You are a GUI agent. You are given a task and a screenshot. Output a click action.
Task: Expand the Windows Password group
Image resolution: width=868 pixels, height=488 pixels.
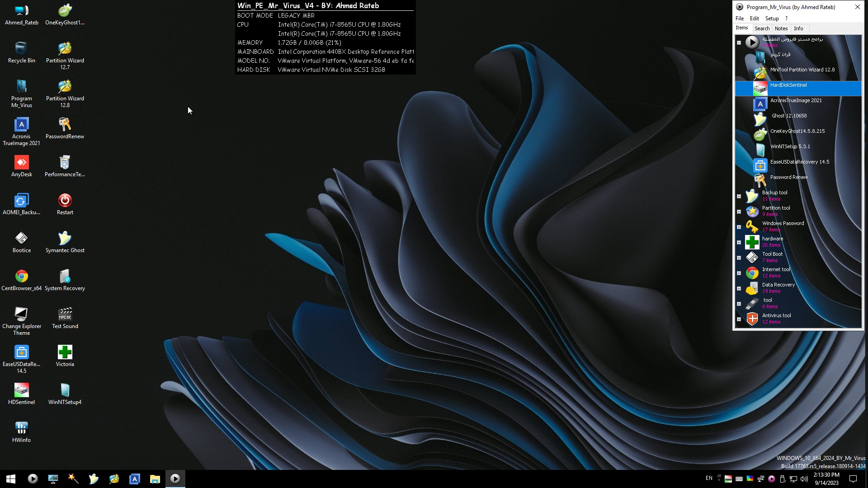pyautogui.click(x=739, y=227)
